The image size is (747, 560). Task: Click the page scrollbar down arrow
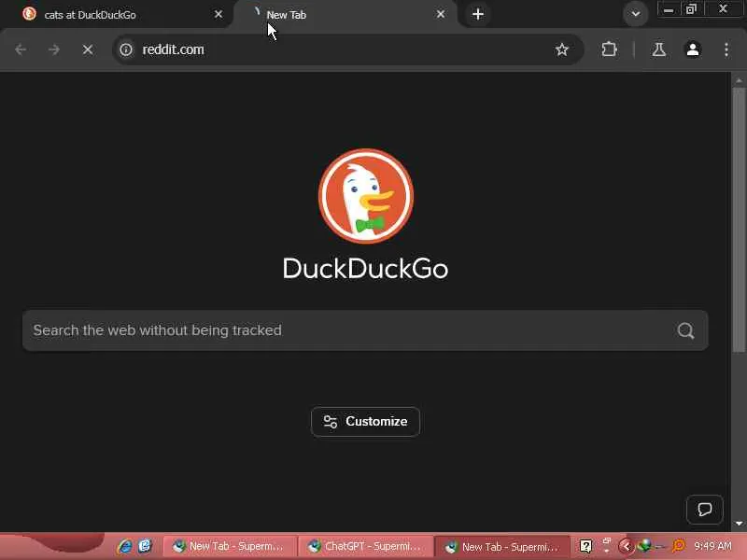(x=739, y=524)
